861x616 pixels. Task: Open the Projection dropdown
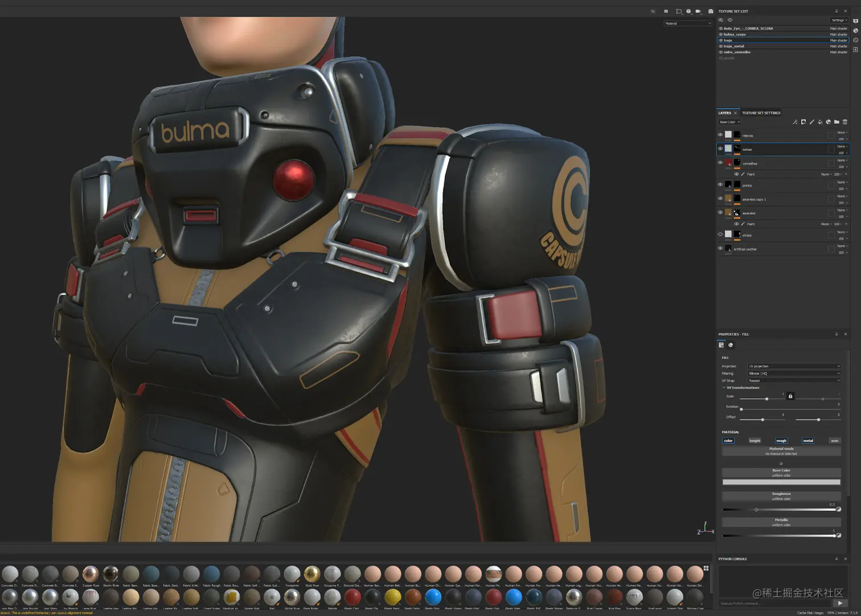point(794,366)
